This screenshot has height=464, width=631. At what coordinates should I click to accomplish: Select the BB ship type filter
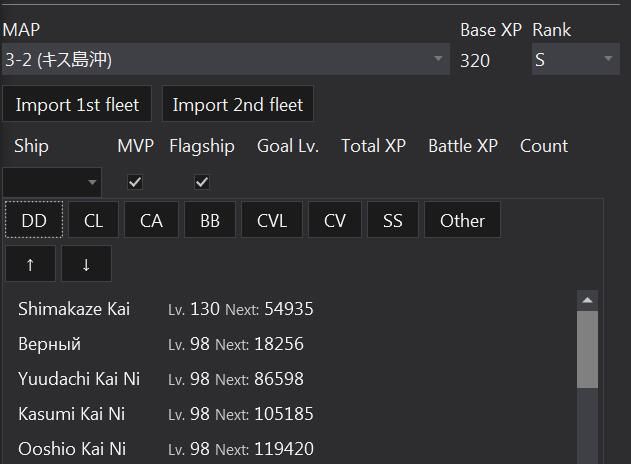coord(210,220)
